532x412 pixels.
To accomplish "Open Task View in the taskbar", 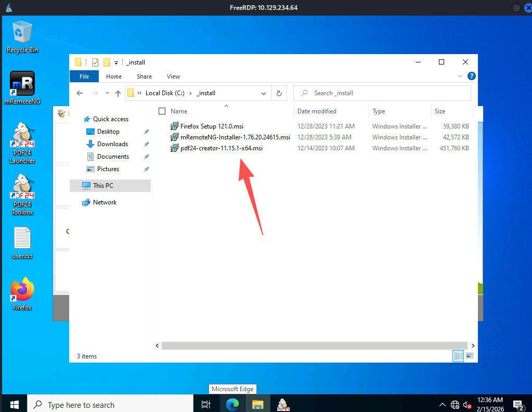I will coord(205,404).
